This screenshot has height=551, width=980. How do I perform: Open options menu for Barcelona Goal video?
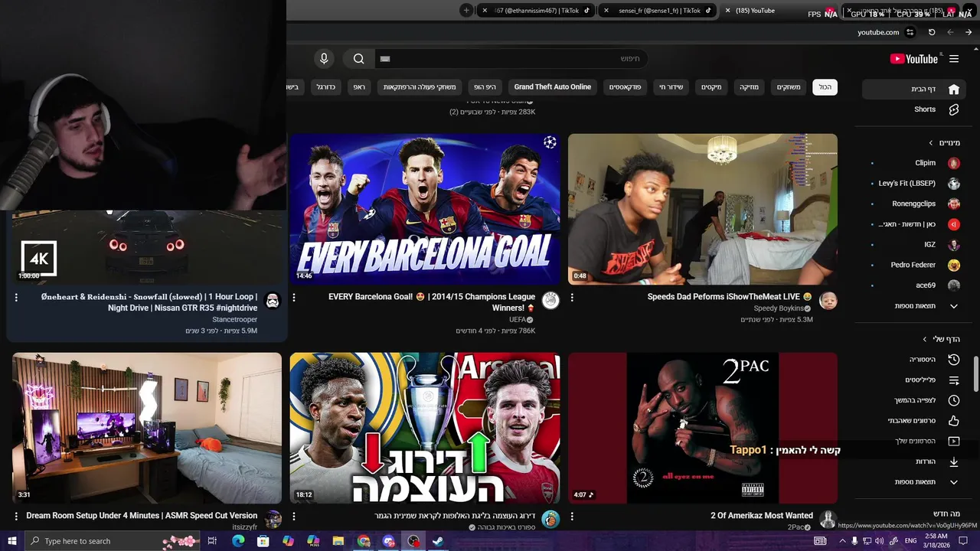click(294, 297)
